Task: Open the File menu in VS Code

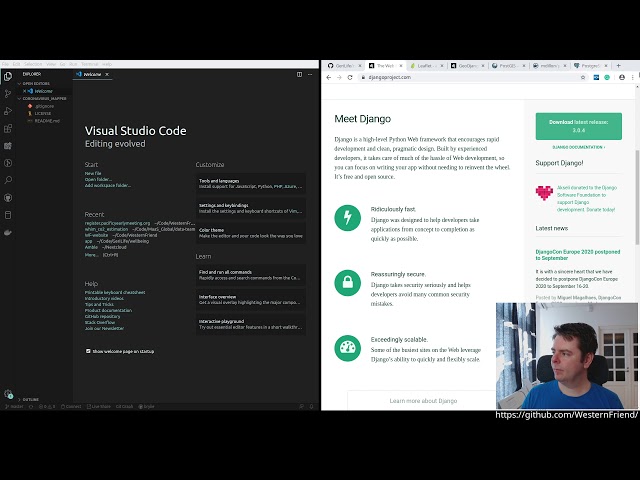Action: tap(5, 64)
